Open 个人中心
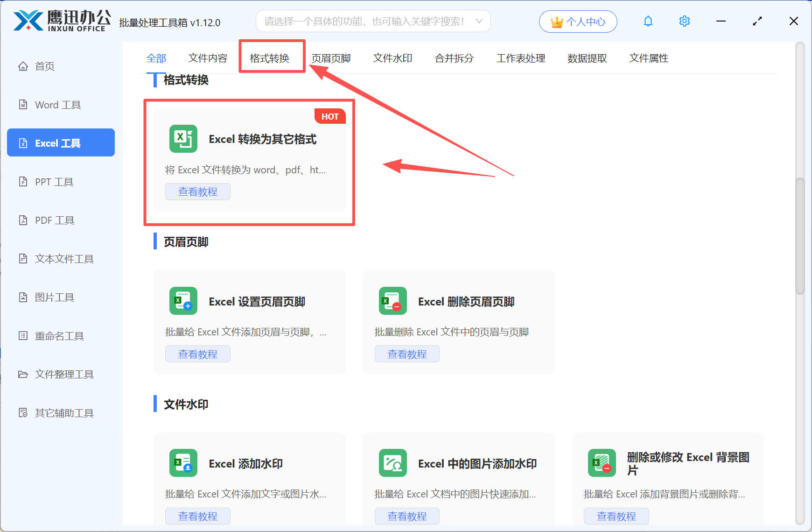The height and width of the screenshot is (532, 812). 578,21
